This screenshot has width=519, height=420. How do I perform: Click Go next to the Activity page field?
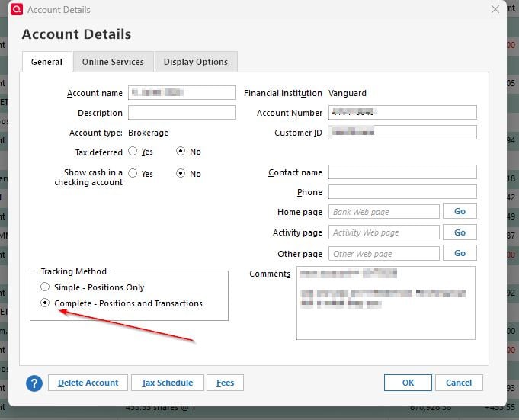click(x=460, y=232)
